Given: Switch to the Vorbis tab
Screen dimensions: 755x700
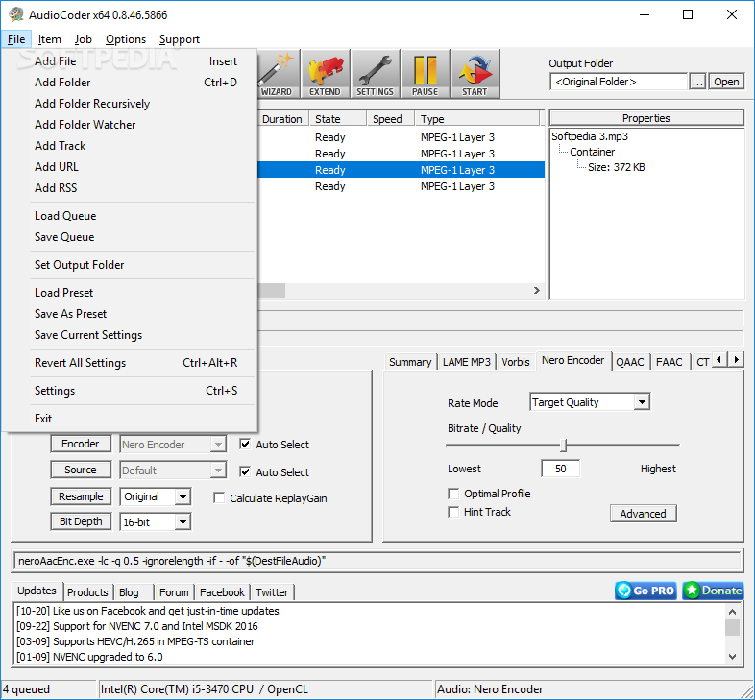Looking at the screenshot, I should (x=515, y=362).
